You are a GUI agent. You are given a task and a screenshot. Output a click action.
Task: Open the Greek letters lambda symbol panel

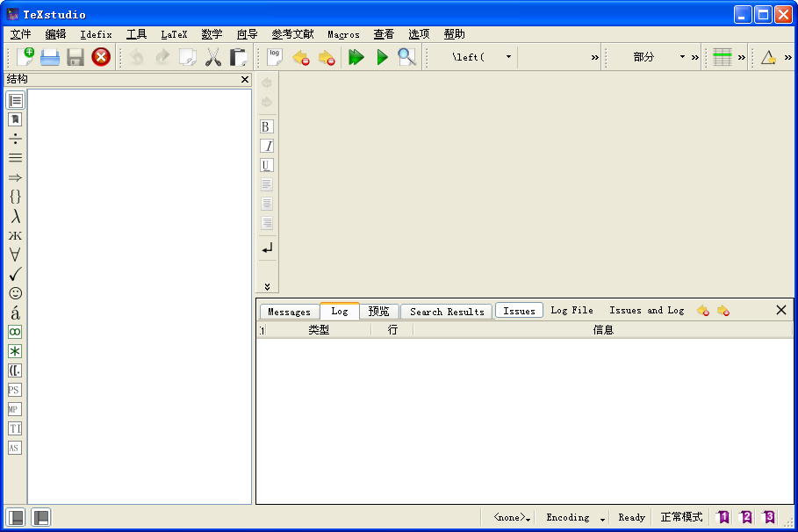tap(15, 216)
